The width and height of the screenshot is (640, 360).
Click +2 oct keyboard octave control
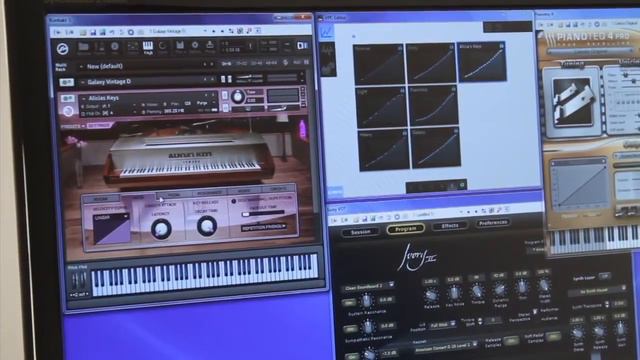click(x=79, y=294)
